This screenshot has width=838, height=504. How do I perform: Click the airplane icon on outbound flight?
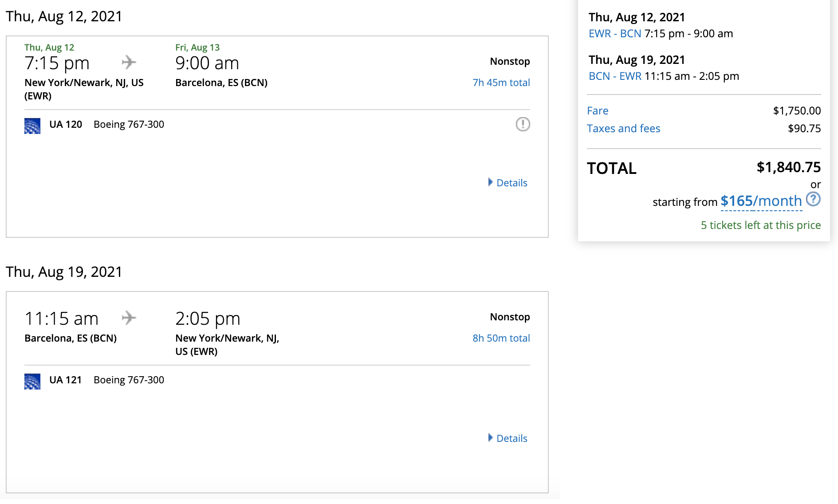click(129, 62)
